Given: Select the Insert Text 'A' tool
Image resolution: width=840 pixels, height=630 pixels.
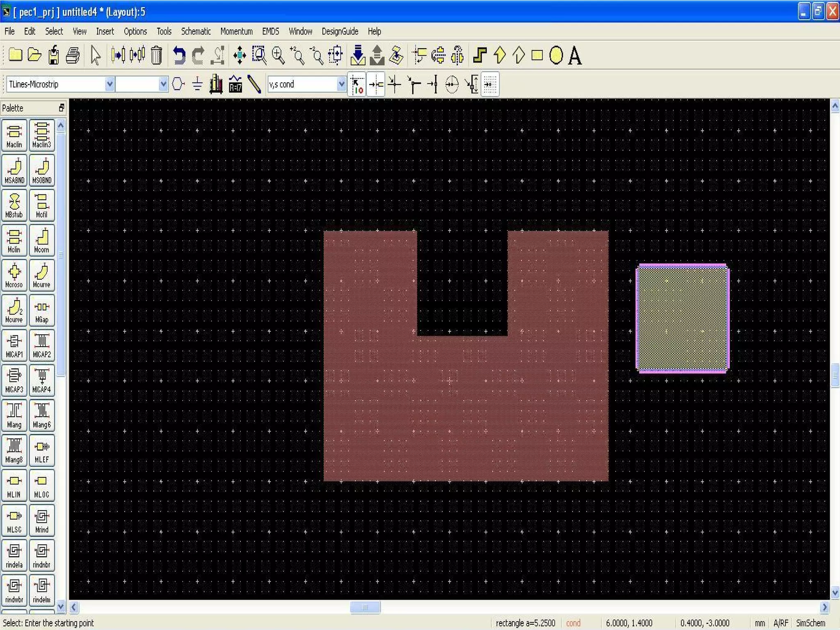Looking at the screenshot, I should coord(575,56).
